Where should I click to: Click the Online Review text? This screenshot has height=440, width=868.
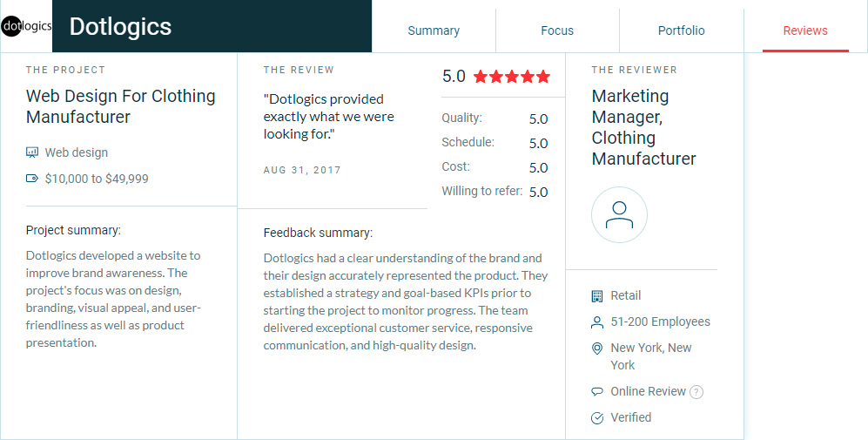pos(649,391)
